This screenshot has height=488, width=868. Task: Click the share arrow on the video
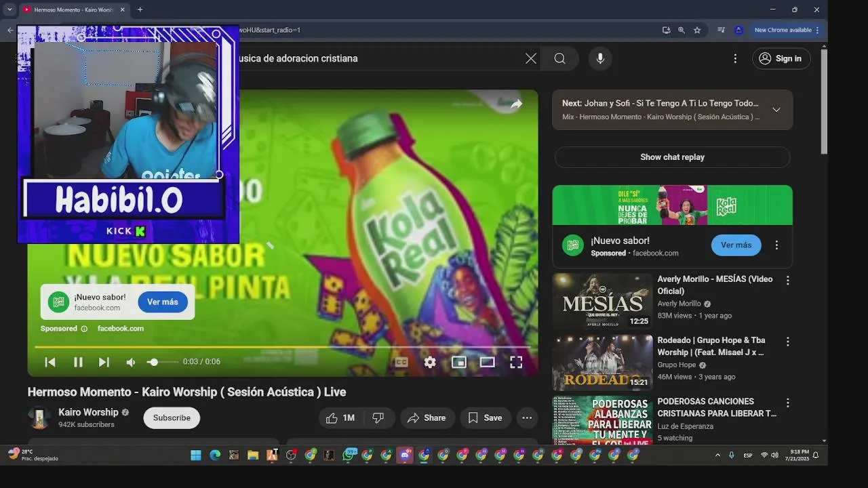pyautogui.click(x=516, y=104)
